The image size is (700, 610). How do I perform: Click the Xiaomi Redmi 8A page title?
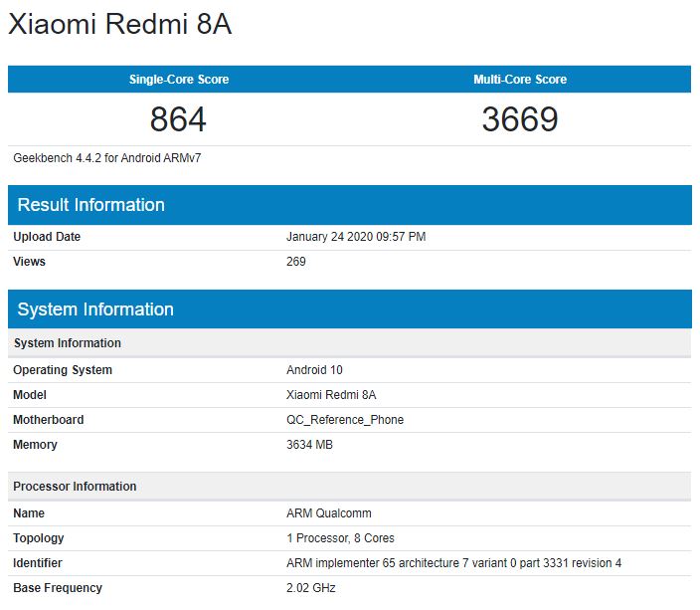point(120,25)
